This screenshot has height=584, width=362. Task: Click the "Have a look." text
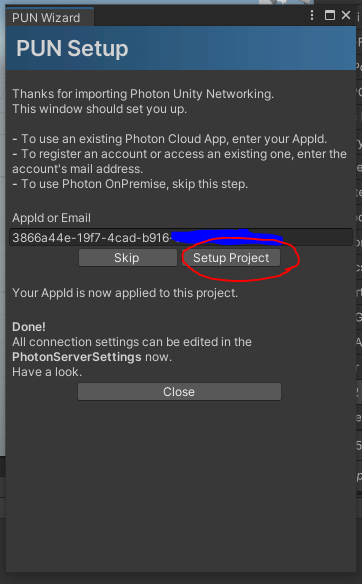tap(47, 372)
